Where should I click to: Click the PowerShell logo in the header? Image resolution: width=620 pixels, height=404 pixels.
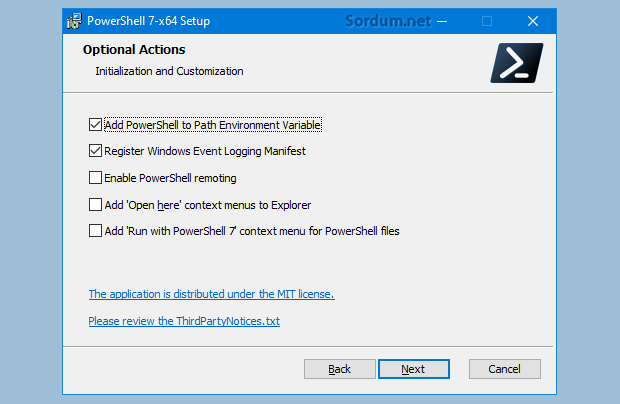tap(516, 62)
